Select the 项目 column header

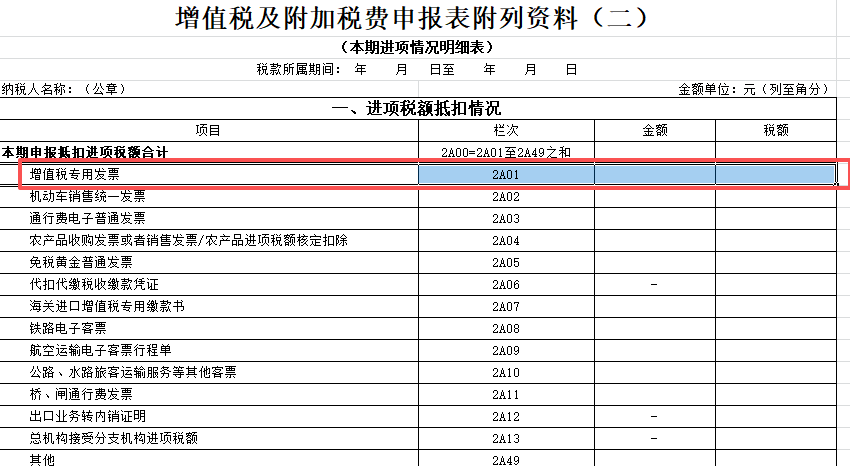tap(209, 131)
